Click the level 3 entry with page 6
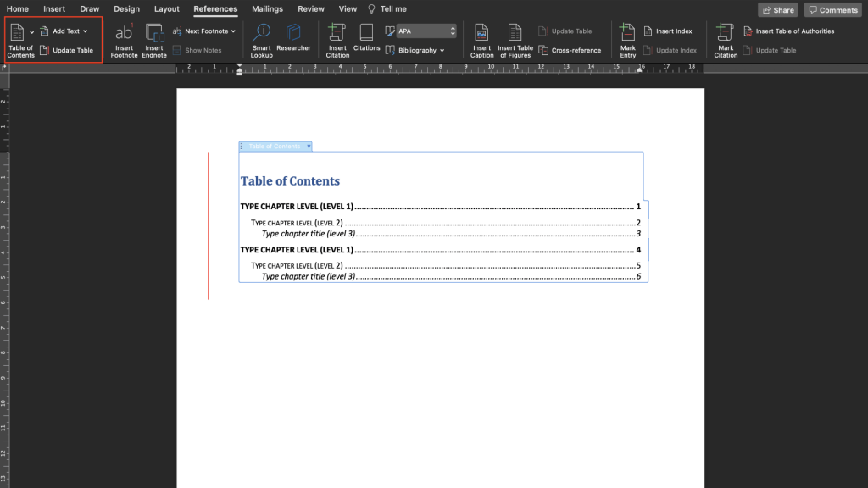Screen dimensions: 868x488 (451, 276)
